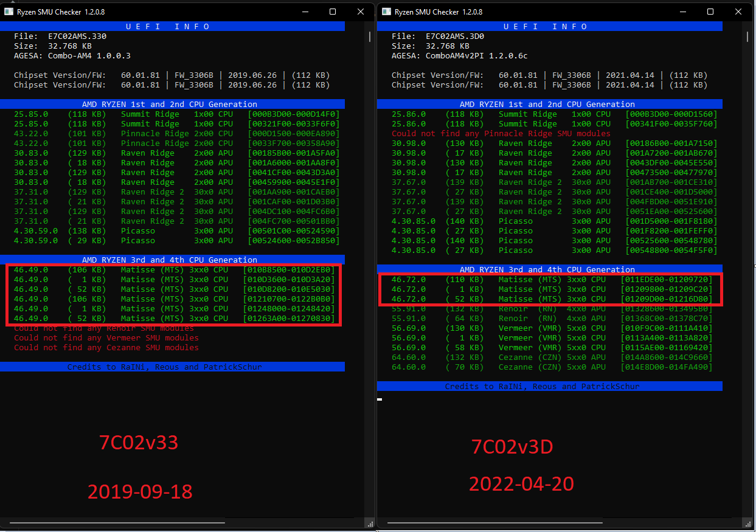The height and width of the screenshot is (532, 756).
Task: Select Summit Ridge row with address 000B3D00-000D1560
Action: coord(555,114)
